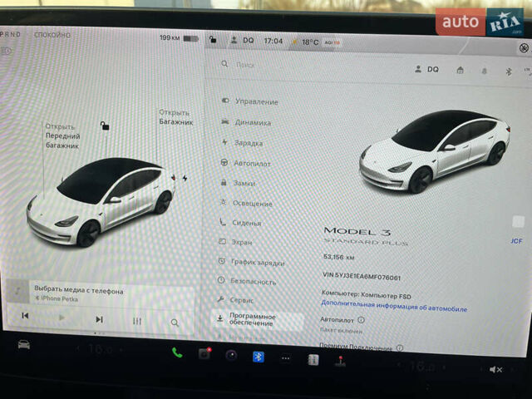Tap the Bluetooth icon in settings header
This screenshot has width=532, height=399.
(x=508, y=71)
